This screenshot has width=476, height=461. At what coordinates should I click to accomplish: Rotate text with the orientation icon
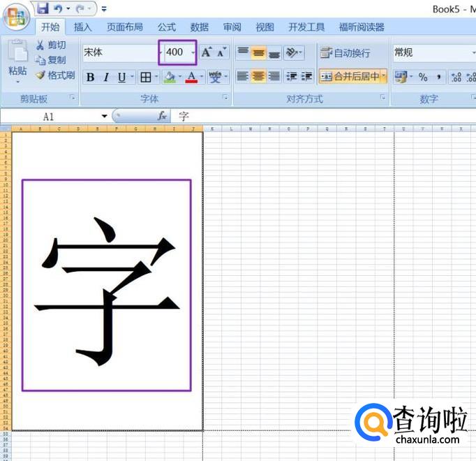tap(292, 53)
